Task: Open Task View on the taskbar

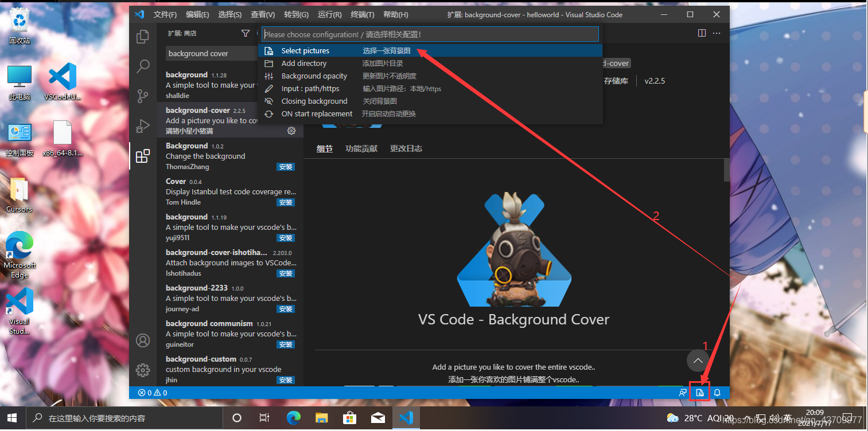Action: click(264, 418)
